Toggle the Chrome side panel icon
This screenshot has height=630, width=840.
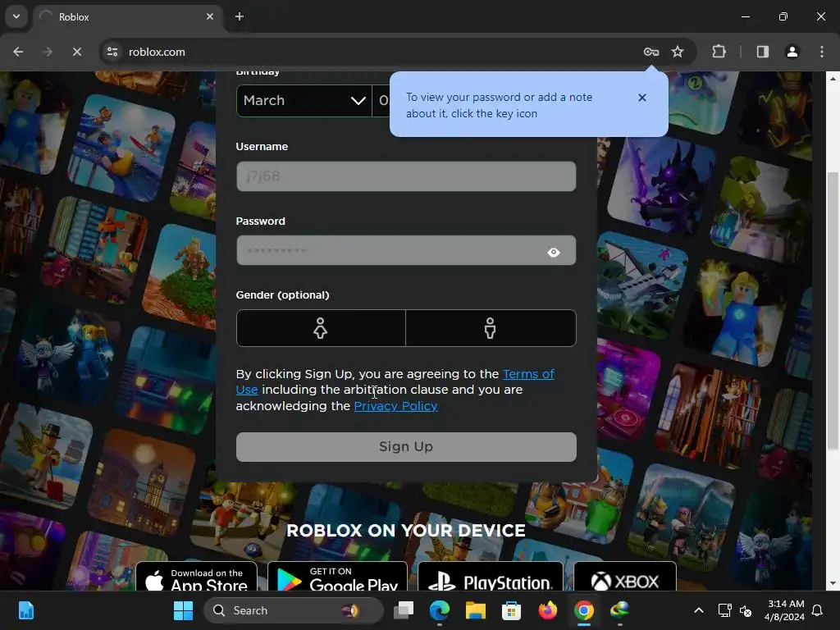(763, 52)
